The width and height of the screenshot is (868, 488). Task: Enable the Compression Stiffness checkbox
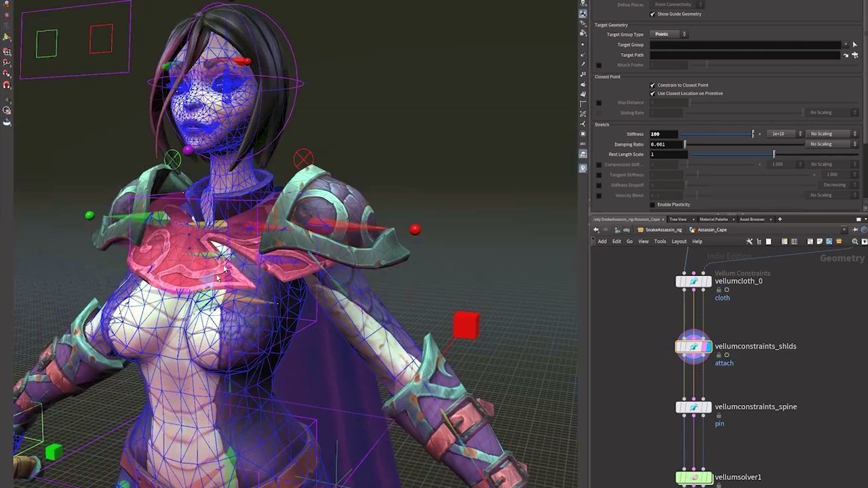[x=599, y=165]
